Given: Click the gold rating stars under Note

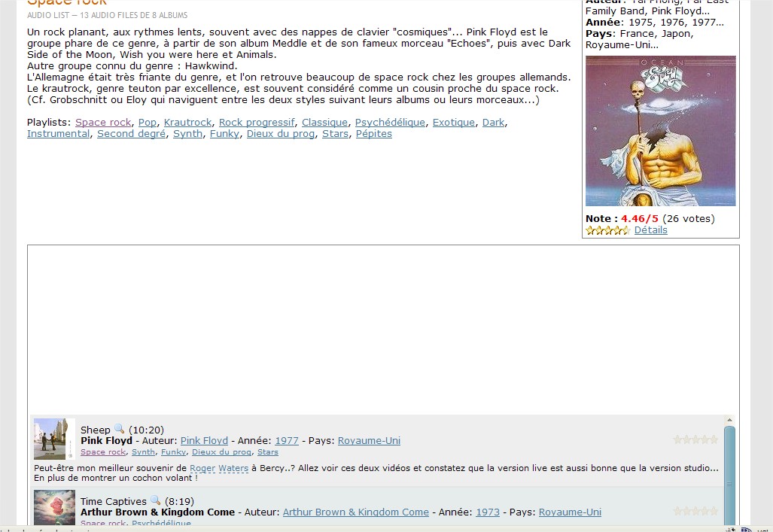Looking at the screenshot, I should tap(608, 230).
